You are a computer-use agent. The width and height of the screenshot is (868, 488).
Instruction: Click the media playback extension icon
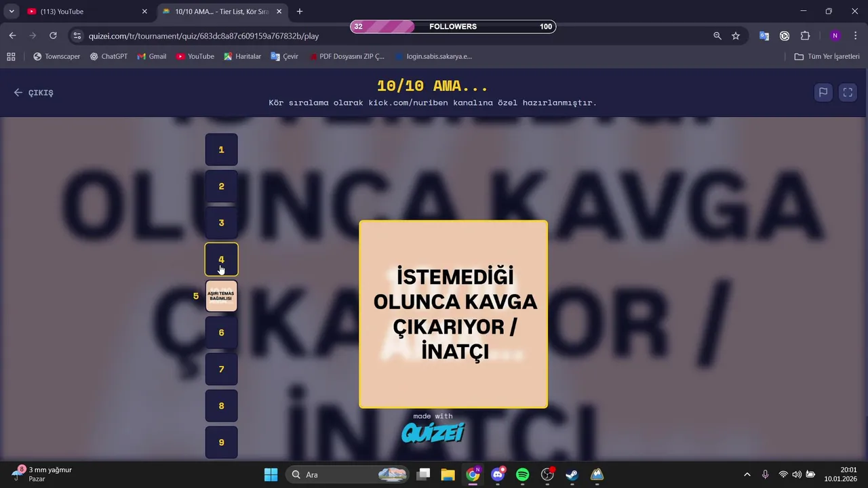tap(785, 36)
